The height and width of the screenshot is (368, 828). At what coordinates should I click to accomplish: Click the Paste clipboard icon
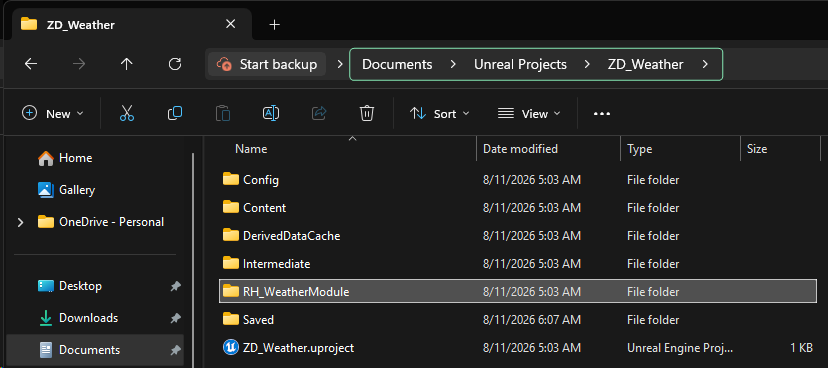(223, 113)
